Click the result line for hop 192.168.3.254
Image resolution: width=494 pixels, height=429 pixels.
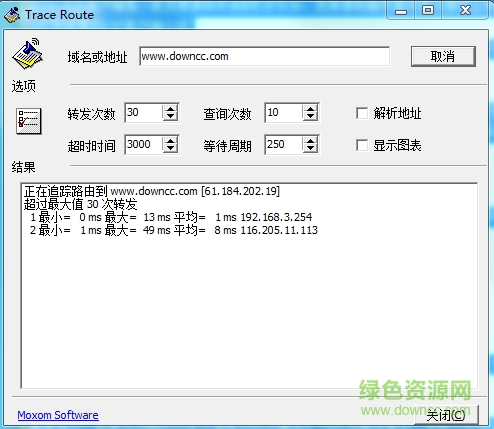171,217
